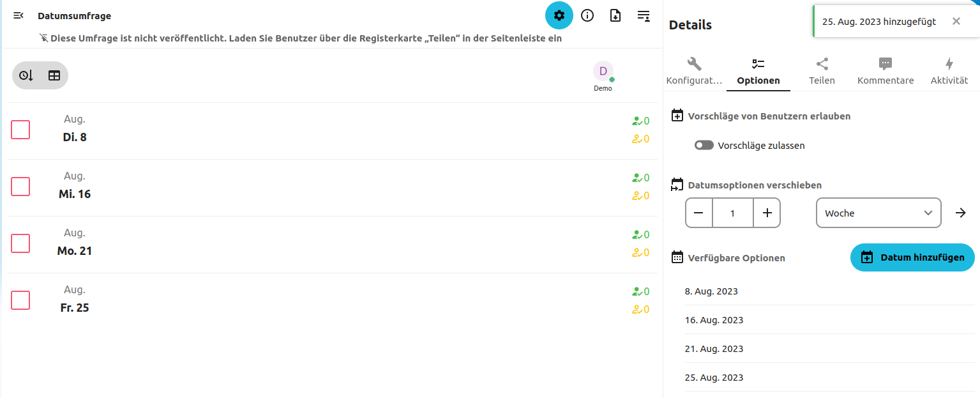Open the Woche unit dropdown
This screenshot has height=398, width=980.
(878, 213)
